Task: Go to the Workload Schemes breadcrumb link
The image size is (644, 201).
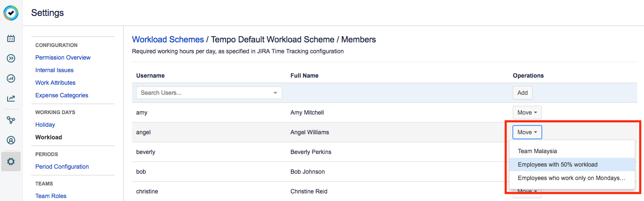Action: (168, 39)
